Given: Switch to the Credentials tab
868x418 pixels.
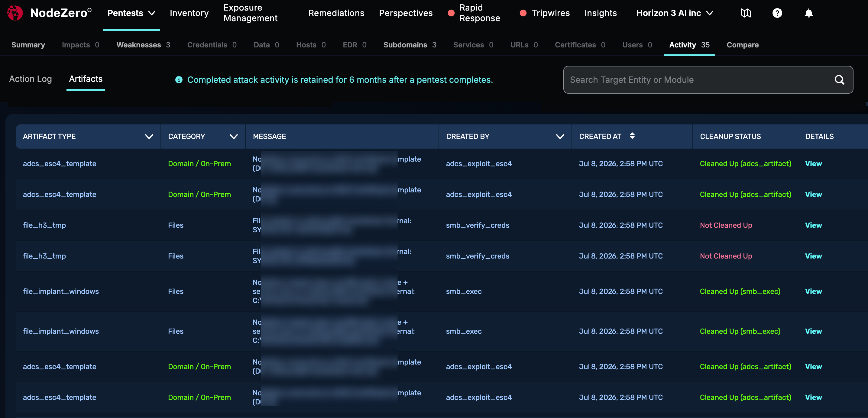Looking at the screenshot, I should tap(212, 45).
